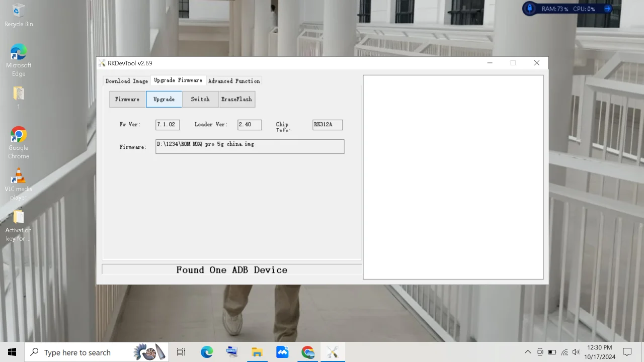Select the Upgrade Firmware tab
Screen dimensions: 644x362
point(178,80)
